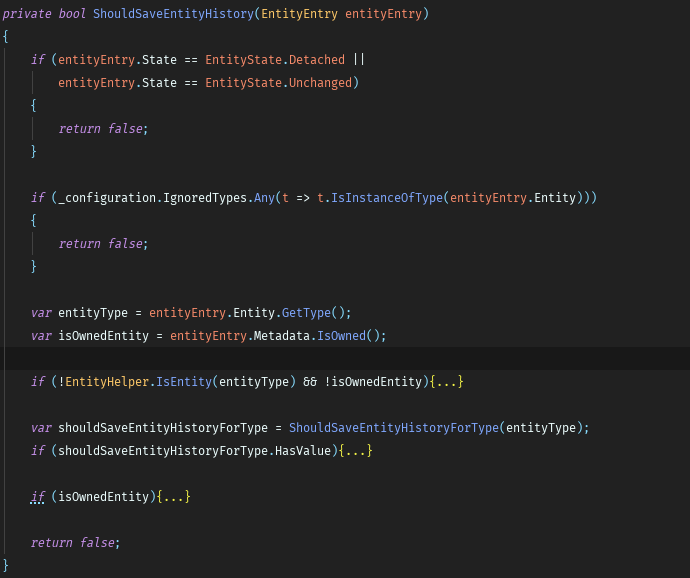
Task: Click the entityType variable declaration
Action: pos(93,313)
